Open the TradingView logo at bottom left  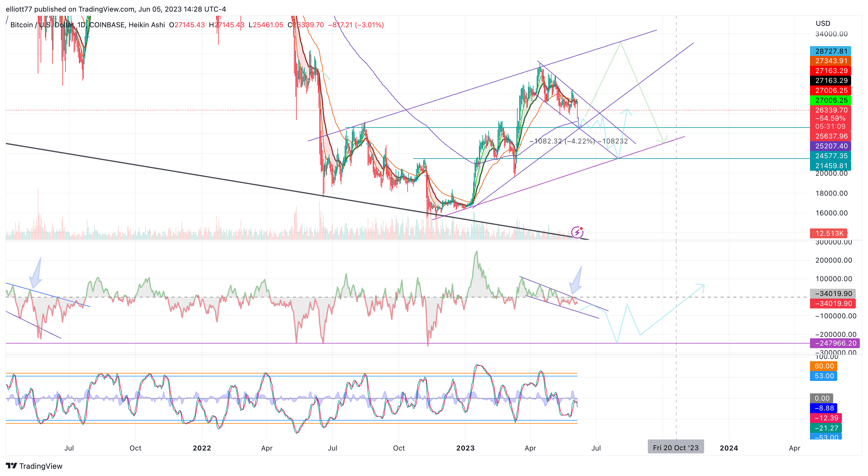click(34, 466)
